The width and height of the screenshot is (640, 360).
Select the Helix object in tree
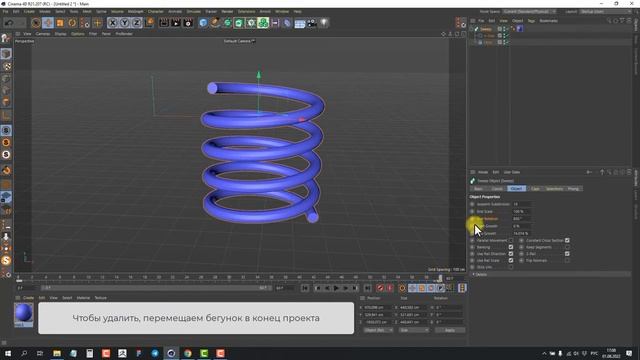[488, 42]
